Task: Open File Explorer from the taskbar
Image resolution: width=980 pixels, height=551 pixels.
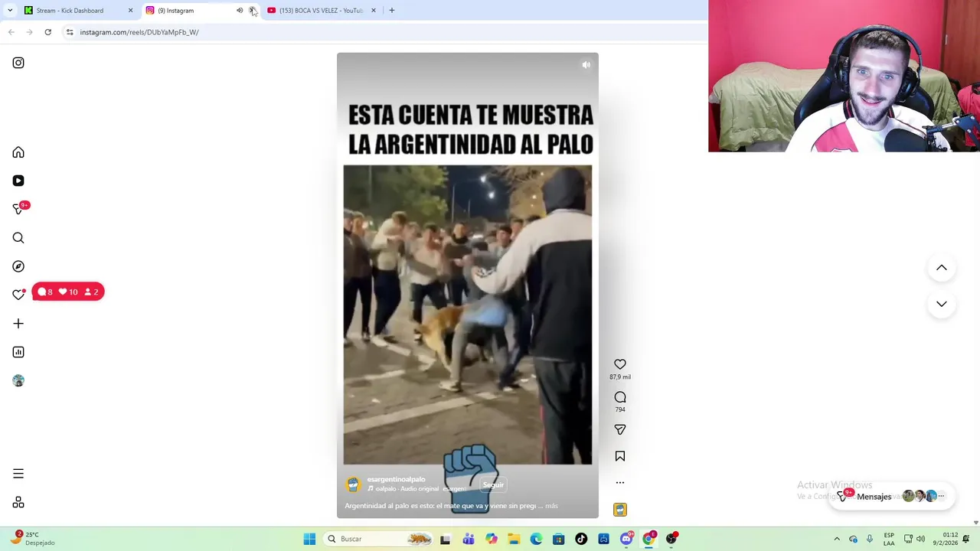Action: point(514,539)
